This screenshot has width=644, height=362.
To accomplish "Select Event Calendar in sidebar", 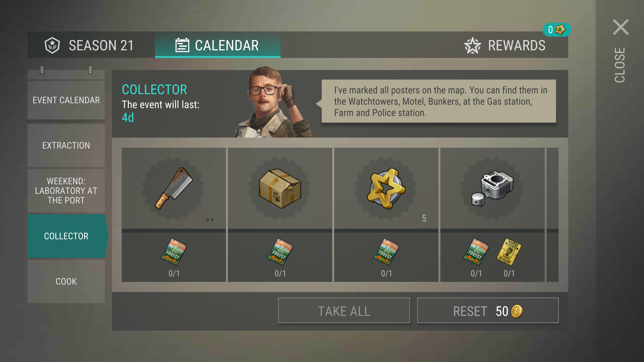I will (x=66, y=100).
